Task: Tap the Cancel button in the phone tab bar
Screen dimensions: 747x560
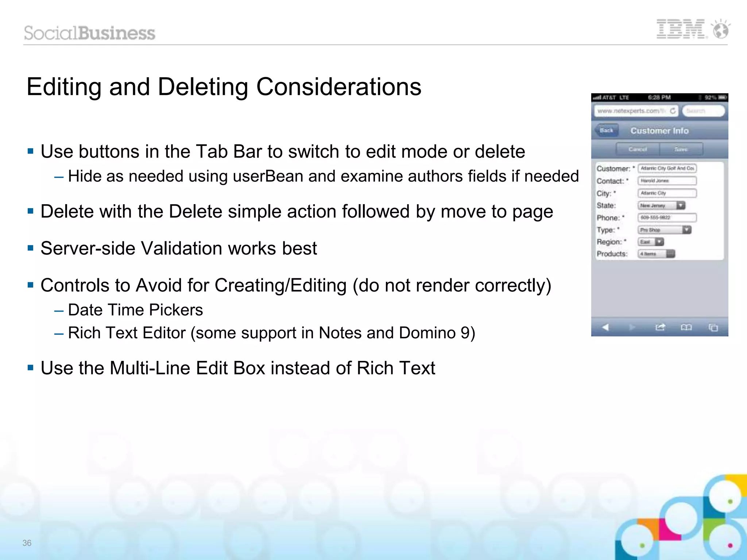Action: 638,149
